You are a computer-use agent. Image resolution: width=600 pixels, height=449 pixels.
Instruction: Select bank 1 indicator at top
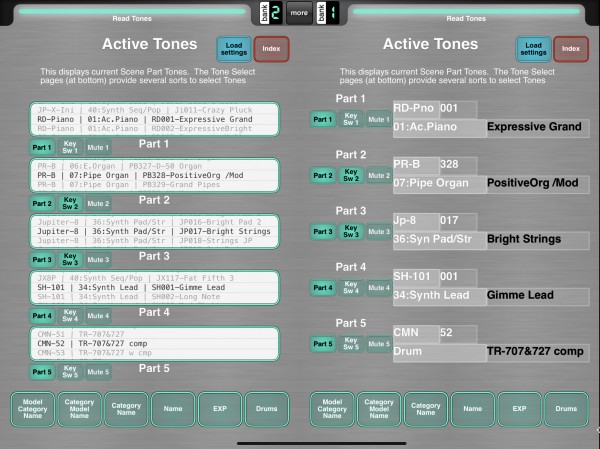point(328,13)
